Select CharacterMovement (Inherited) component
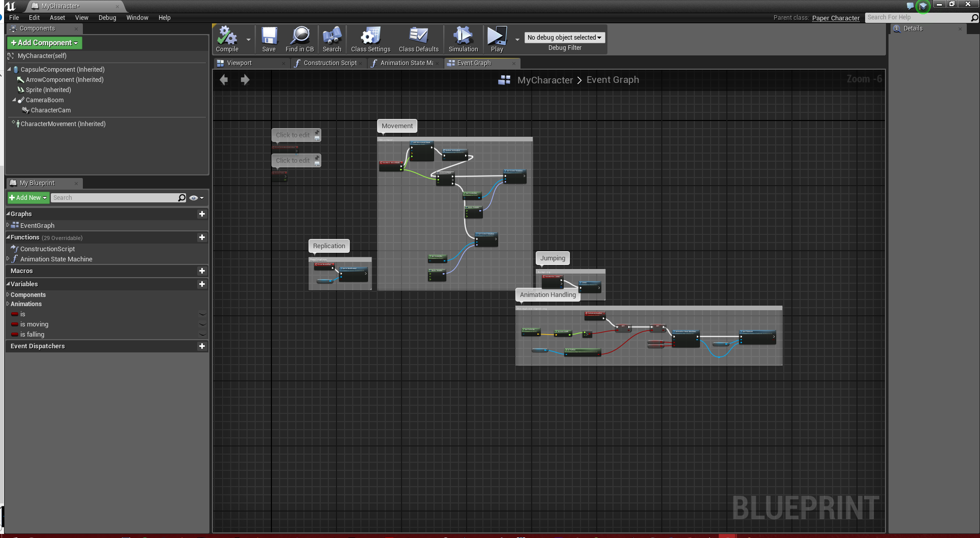The width and height of the screenshot is (980, 538). tap(63, 124)
